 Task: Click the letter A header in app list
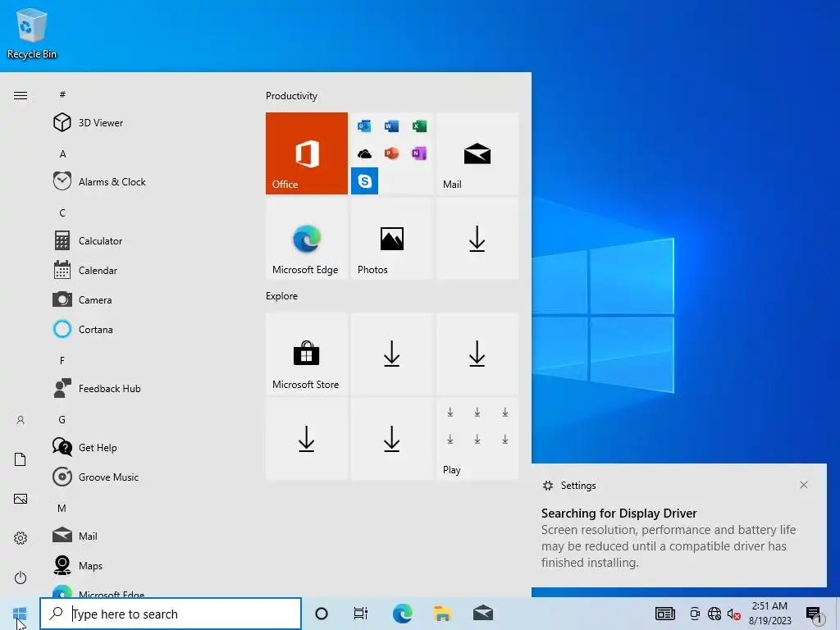click(62, 153)
